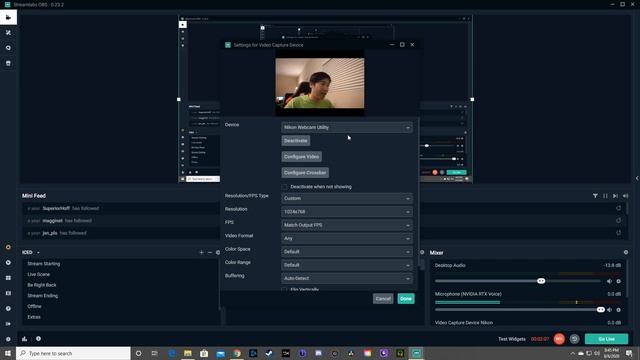Open the Studio Mode icon in the sidebar
Viewport: 640px width, 360px height.
[x=8, y=293]
